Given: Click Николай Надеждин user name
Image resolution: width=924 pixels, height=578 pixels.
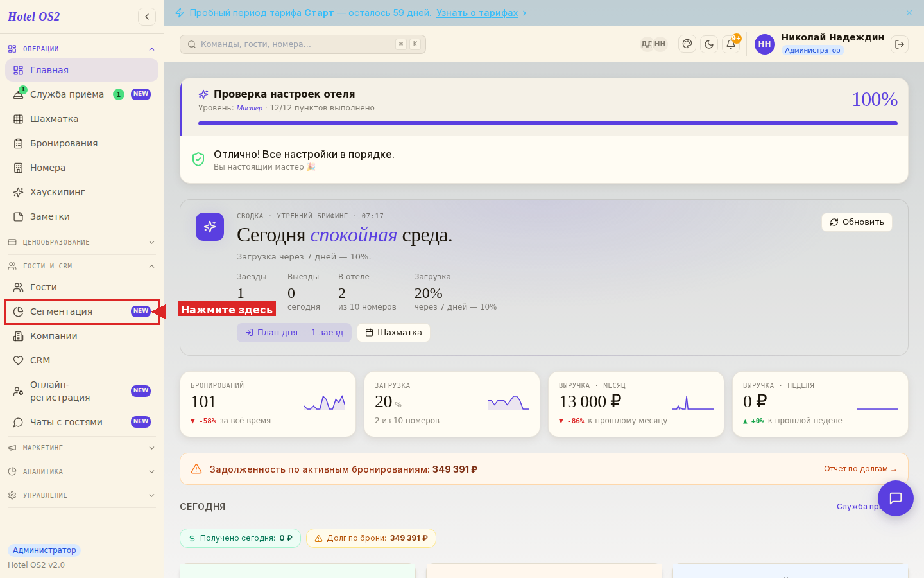Looking at the screenshot, I should [832, 37].
